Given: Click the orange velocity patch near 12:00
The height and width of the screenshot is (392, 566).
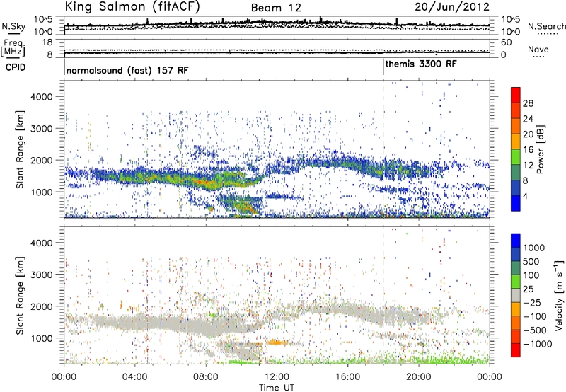Looking at the screenshot, I should [278, 342].
